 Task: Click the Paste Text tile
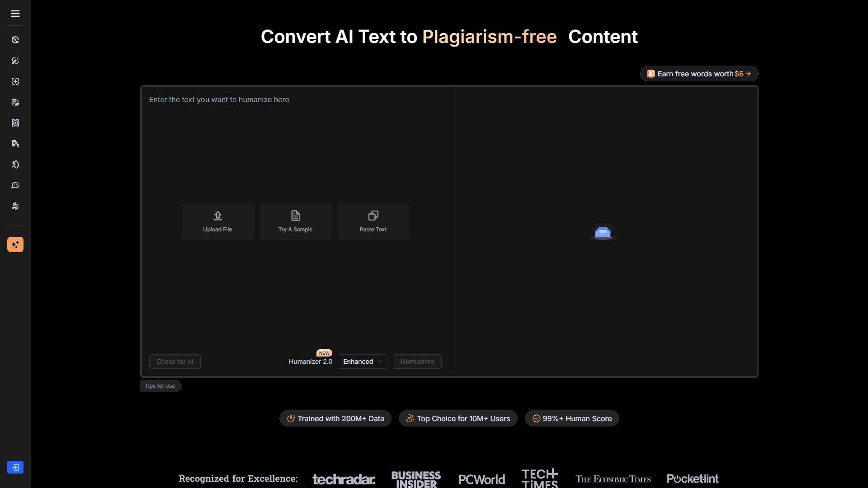click(x=373, y=221)
